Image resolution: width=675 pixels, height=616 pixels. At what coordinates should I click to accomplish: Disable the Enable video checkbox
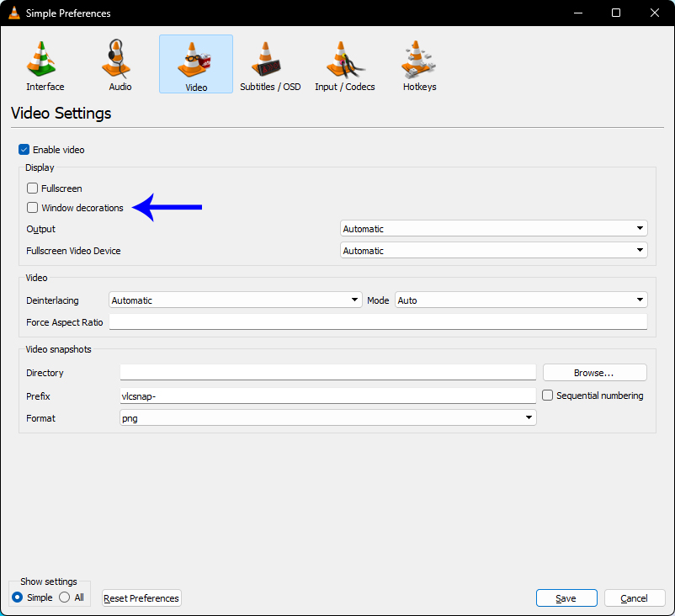coord(24,150)
